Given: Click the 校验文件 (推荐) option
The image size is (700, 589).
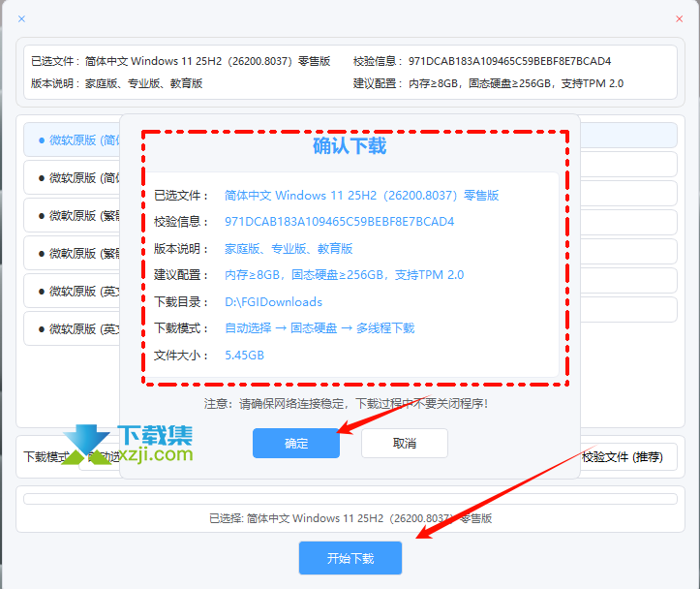Looking at the screenshot, I should 622,457.
